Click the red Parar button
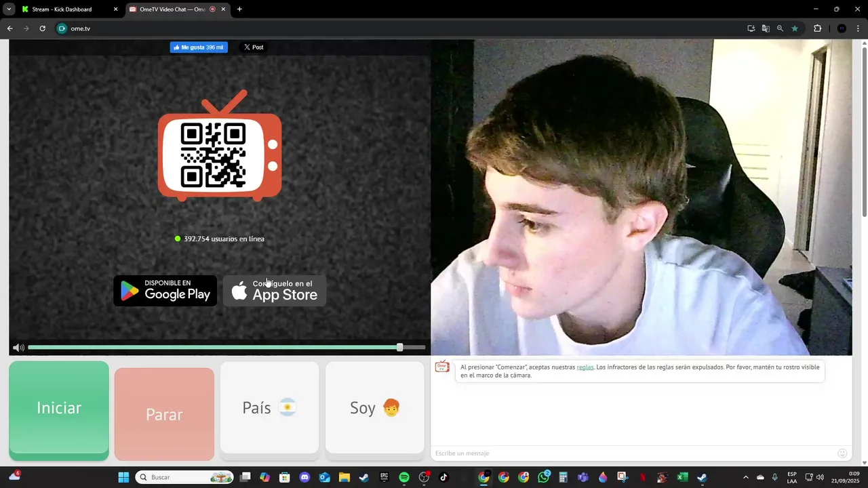Screen dimensions: 868x488 164,414
